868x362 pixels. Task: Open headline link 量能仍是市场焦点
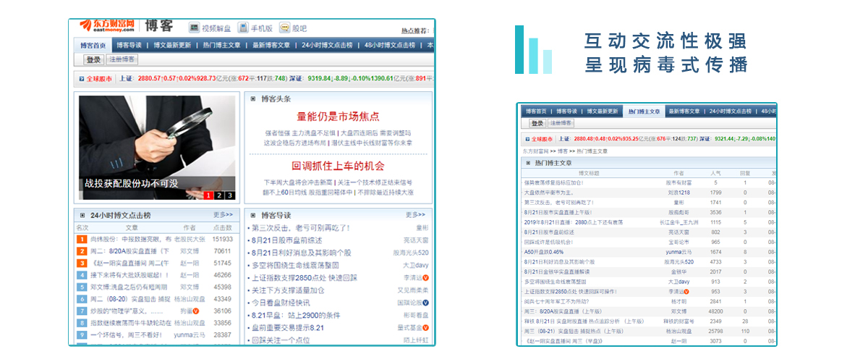(339, 117)
